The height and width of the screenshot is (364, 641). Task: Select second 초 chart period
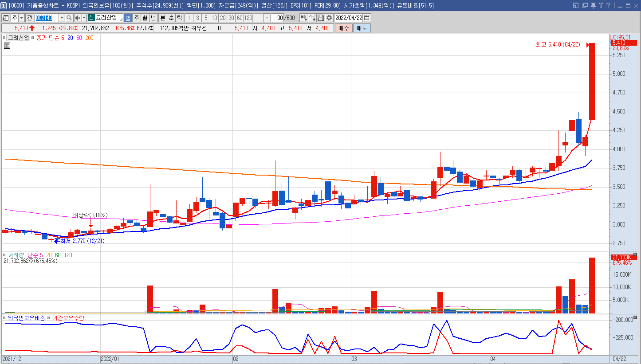(x=171, y=18)
